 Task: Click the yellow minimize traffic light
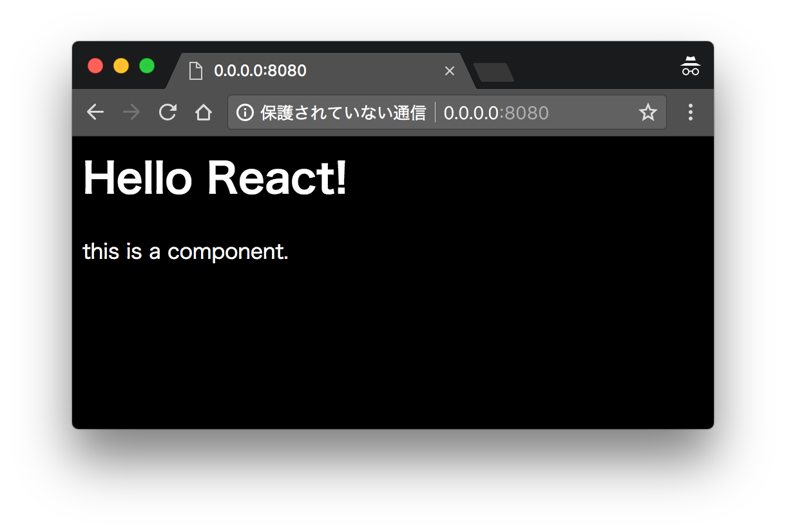point(121,65)
